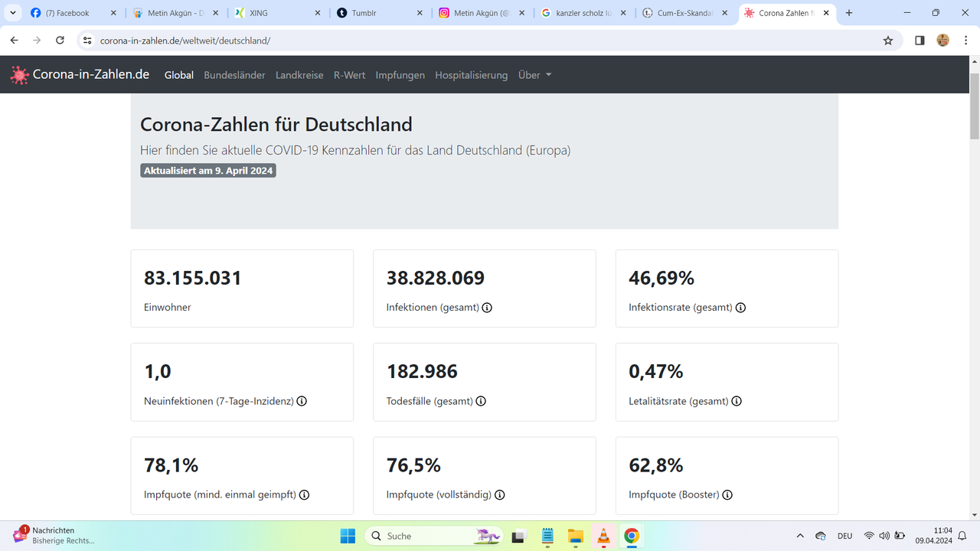The image size is (980, 551).
Task: Expand the Über dropdown menu
Action: 534,75
